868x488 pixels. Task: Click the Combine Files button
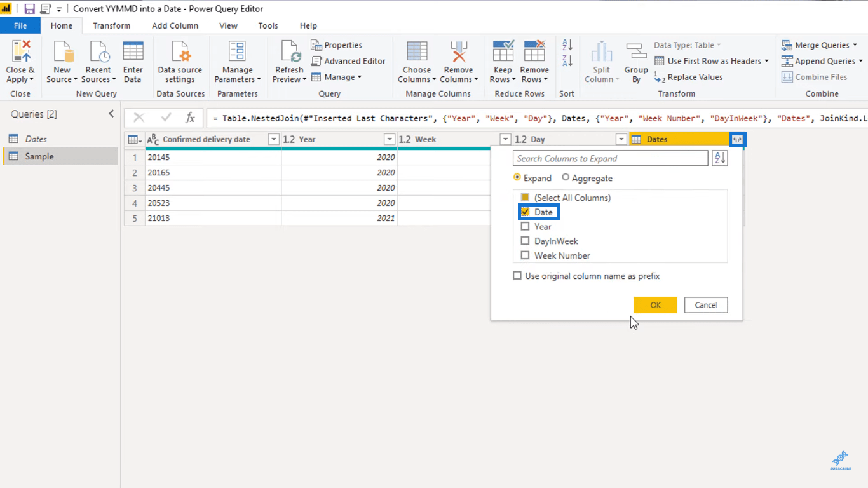tap(814, 77)
